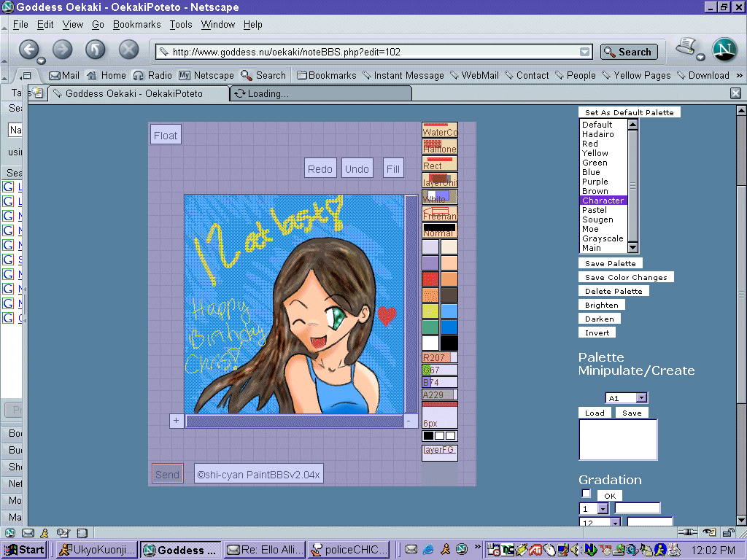
Task: Toggle the Freehand drawing mode
Action: (440, 214)
